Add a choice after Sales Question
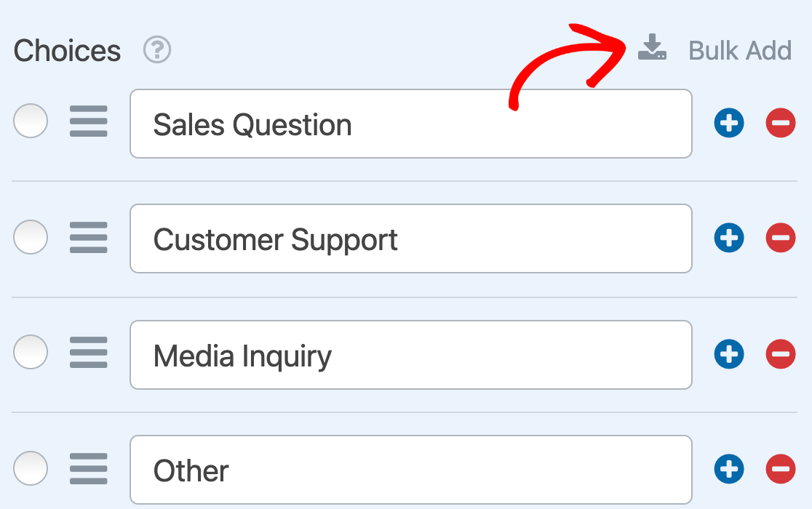Screen dimensions: 812x509 pyautogui.click(x=729, y=124)
